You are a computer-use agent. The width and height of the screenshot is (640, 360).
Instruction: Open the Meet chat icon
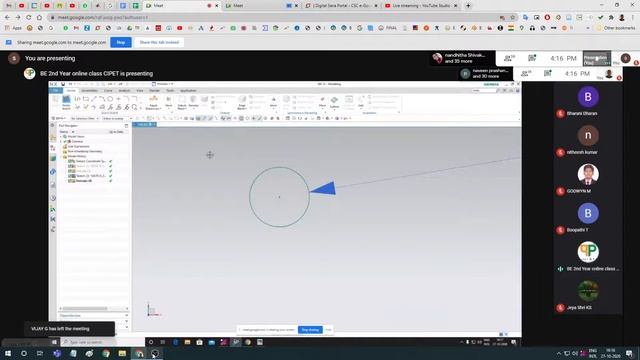(x=532, y=58)
